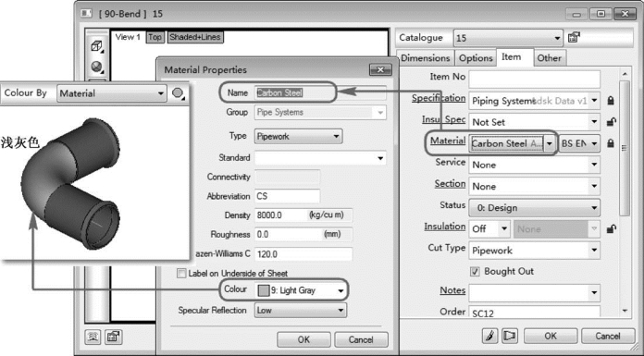Click the Item tab vertical scrollbar
Image resolution: width=644 pixels, height=356 pixels.
click(625, 148)
